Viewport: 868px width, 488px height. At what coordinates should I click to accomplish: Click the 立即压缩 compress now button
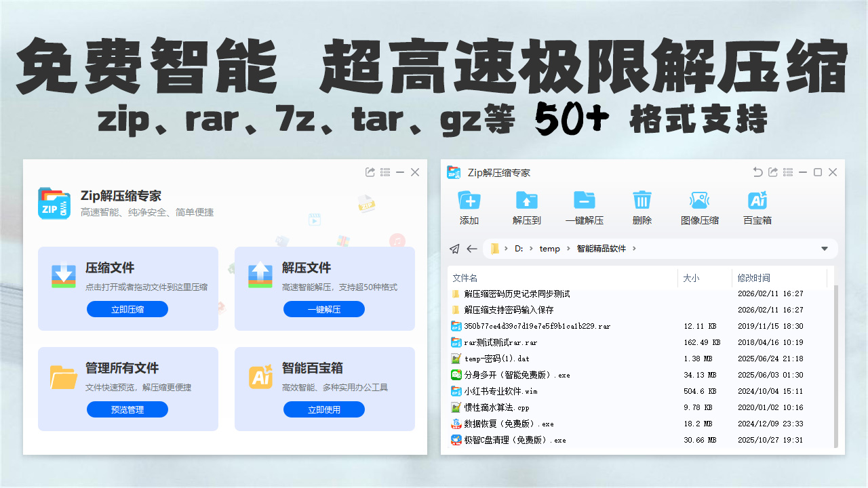(x=127, y=309)
